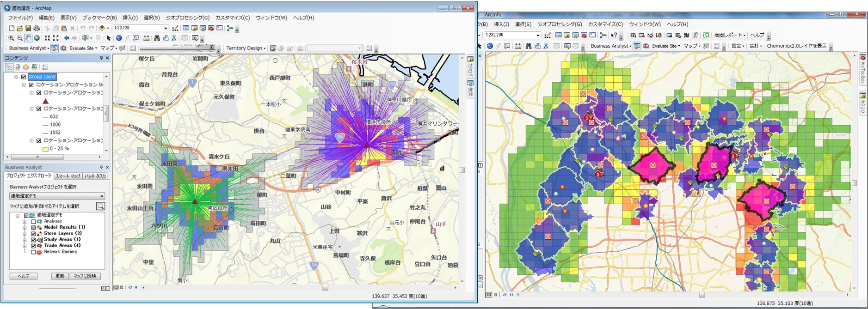Click the yellow 0 - 25 % legend swatch
Screen dimensions: 868x309
click(45, 149)
